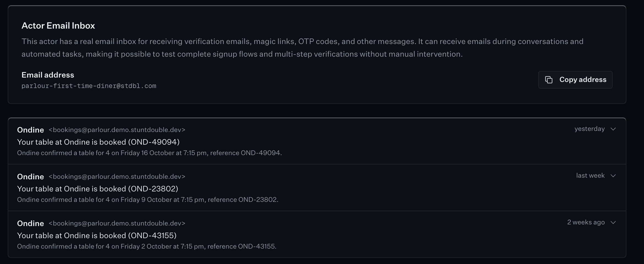644x264 pixels.
Task: Click the Ondine sender name from 2 weeks ago
Action: pos(31,223)
